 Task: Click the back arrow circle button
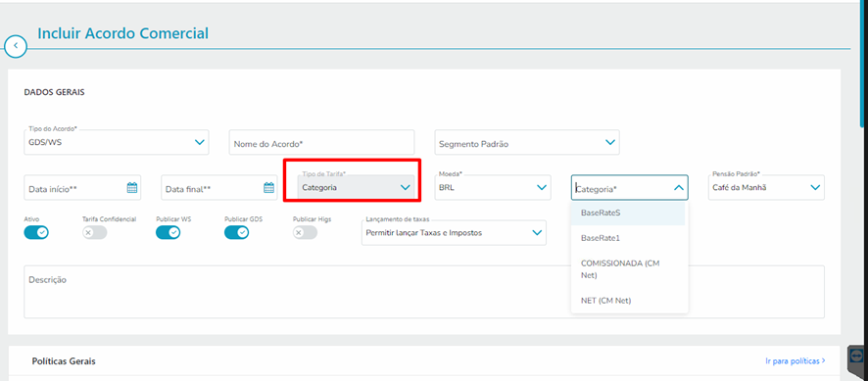16,45
